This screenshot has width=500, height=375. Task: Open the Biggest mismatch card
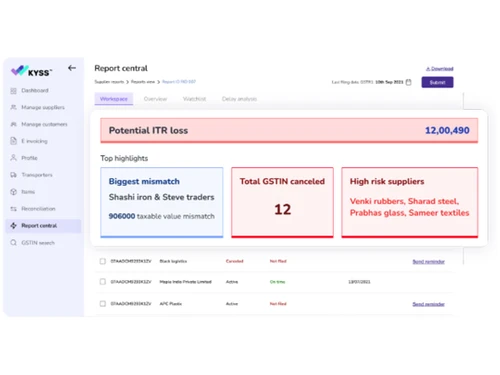coord(162,202)
